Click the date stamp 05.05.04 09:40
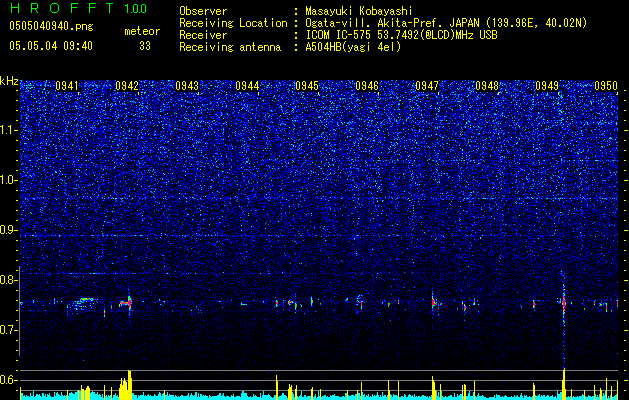Viewport: 629px width, 400px height. point(51,46)
